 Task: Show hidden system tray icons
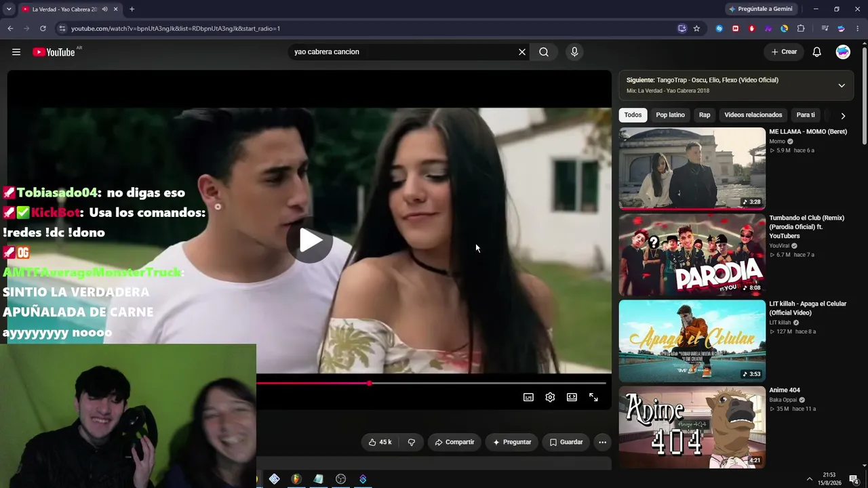pyautogui.click(x=809, y=479)
